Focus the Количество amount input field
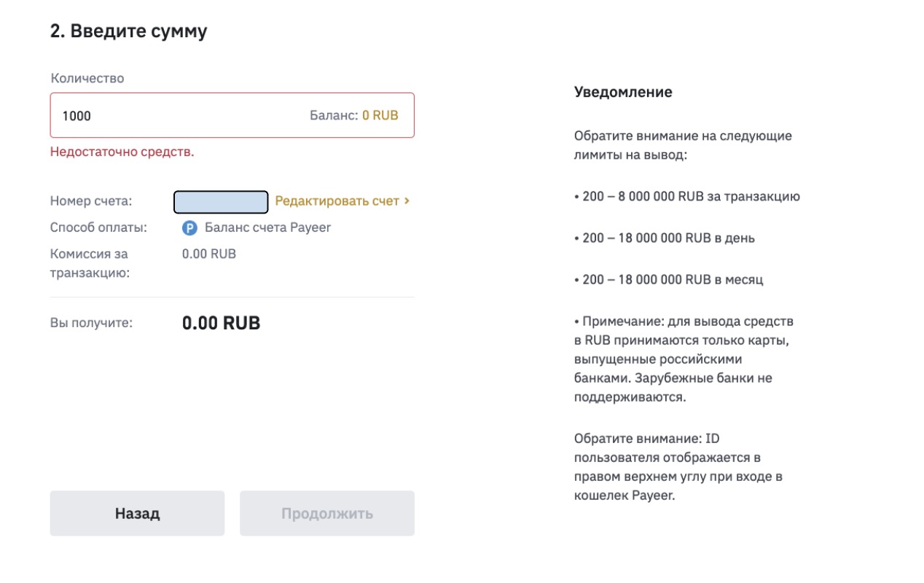 tap(175, 115)
